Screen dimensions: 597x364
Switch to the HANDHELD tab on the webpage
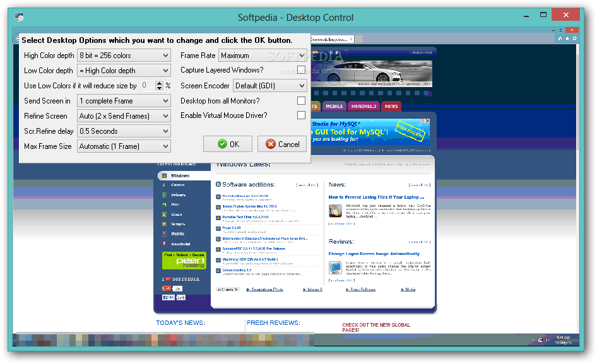(x=364, y=106)
